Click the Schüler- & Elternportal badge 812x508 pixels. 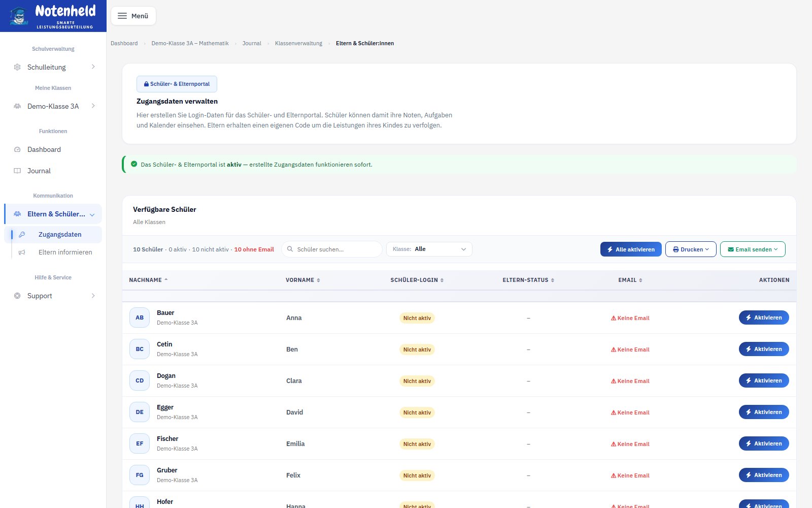(x=177, y=84)
